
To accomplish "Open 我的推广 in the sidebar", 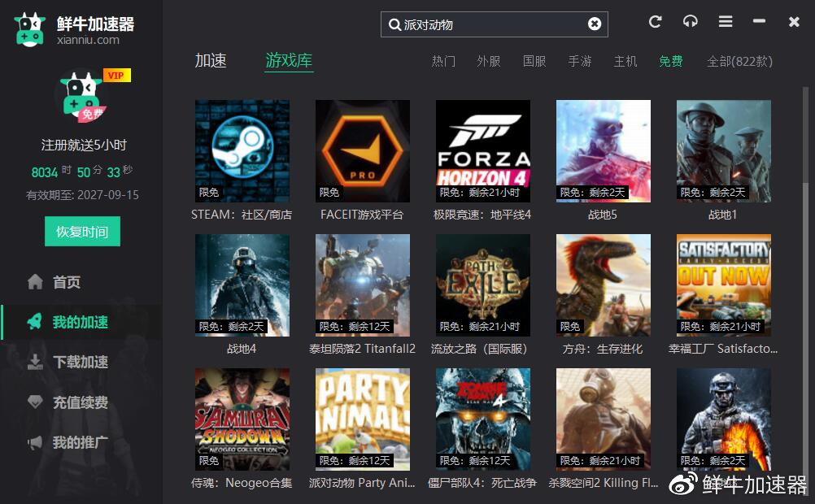I will pos(81,442).
